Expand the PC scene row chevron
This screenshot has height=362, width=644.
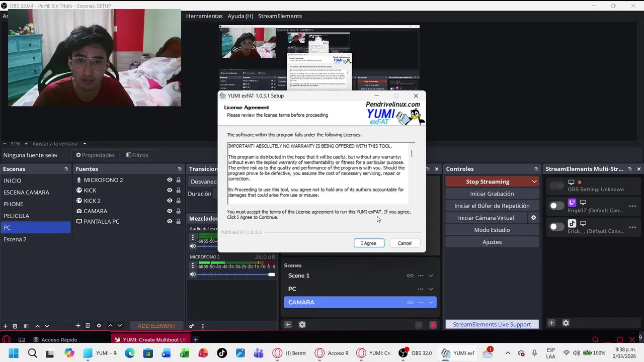(x=431, y=289)
